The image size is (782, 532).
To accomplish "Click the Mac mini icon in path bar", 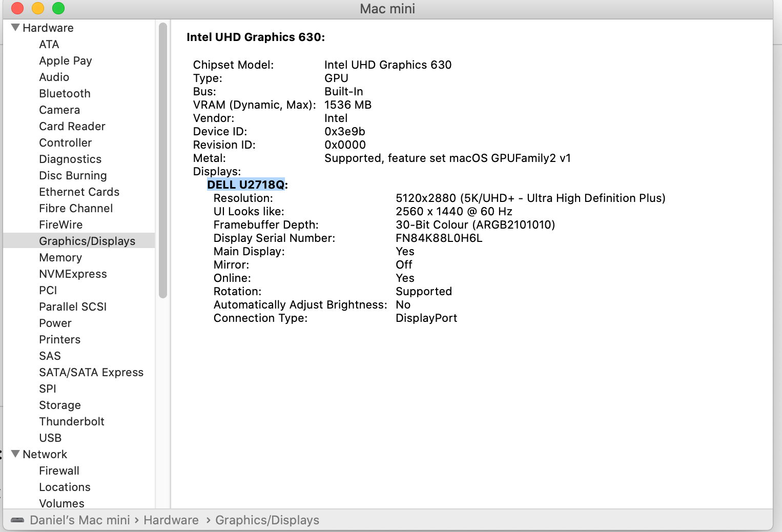I will [x=17, y=520].
